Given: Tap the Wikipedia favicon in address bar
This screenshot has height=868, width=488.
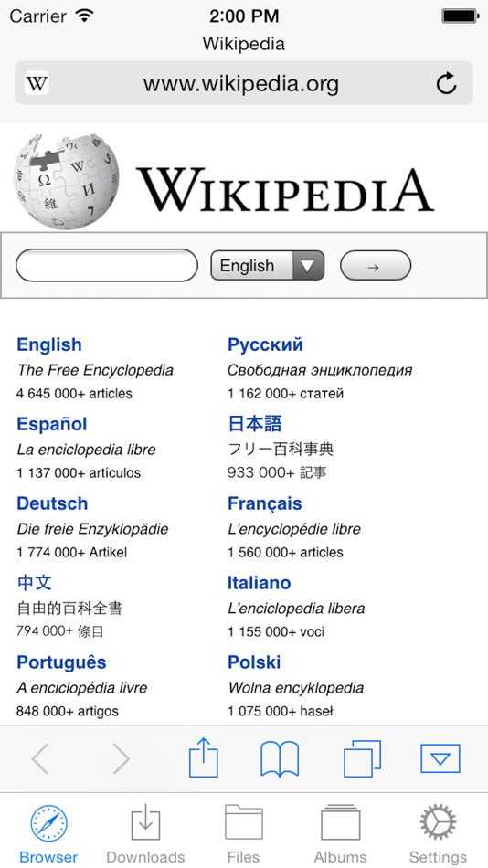Looking at the screenshot, I should (37, 83).
